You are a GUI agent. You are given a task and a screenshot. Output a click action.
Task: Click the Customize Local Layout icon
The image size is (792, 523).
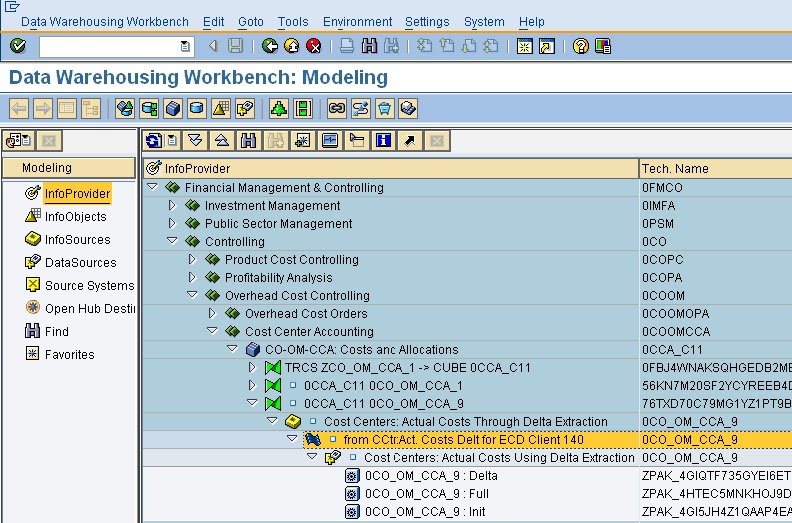[603, 46]
